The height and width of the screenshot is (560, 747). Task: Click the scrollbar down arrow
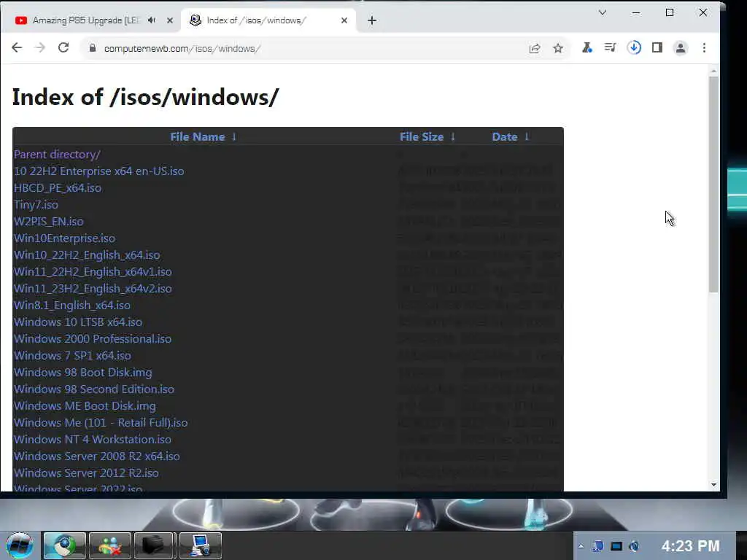[713, 485]
